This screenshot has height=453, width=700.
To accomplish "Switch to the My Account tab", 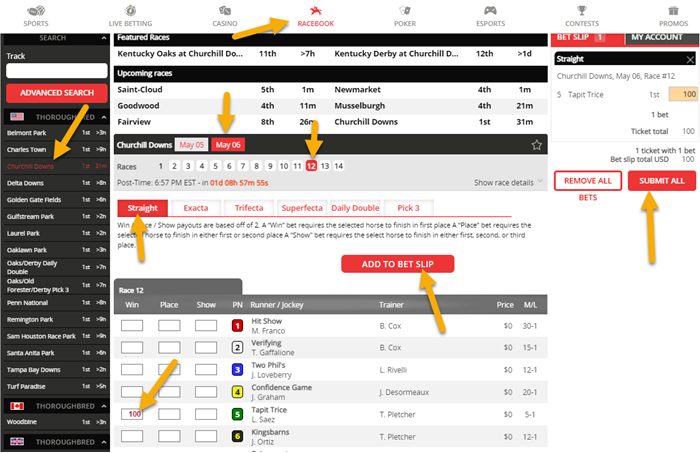I will coord(662,37).
